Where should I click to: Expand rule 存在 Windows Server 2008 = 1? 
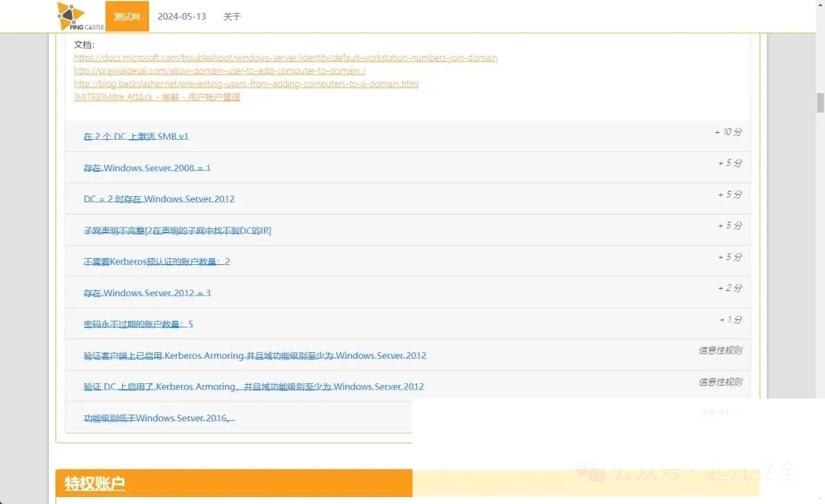point(147,168)
